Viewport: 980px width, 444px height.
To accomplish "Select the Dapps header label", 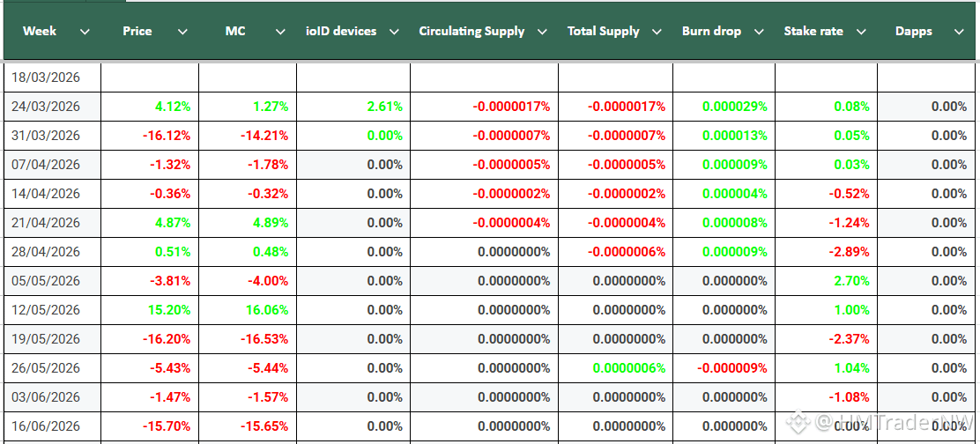I will (x=914, y=31).
